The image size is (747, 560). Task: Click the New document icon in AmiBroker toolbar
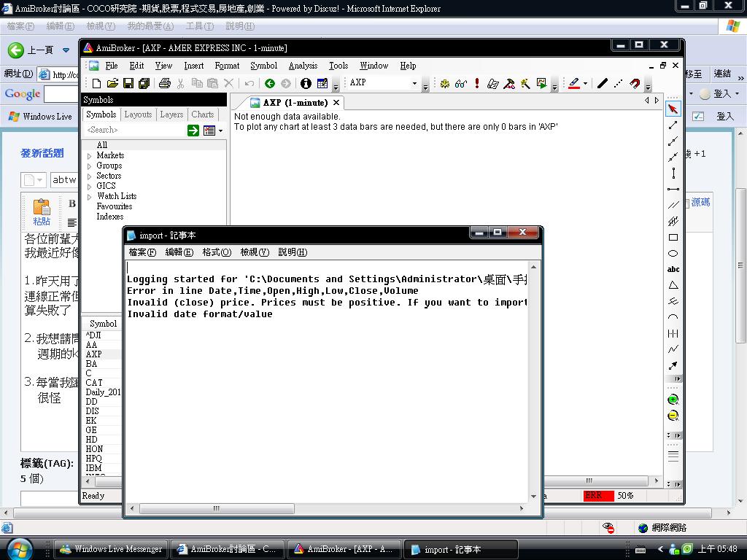click(x=96, y=83)
